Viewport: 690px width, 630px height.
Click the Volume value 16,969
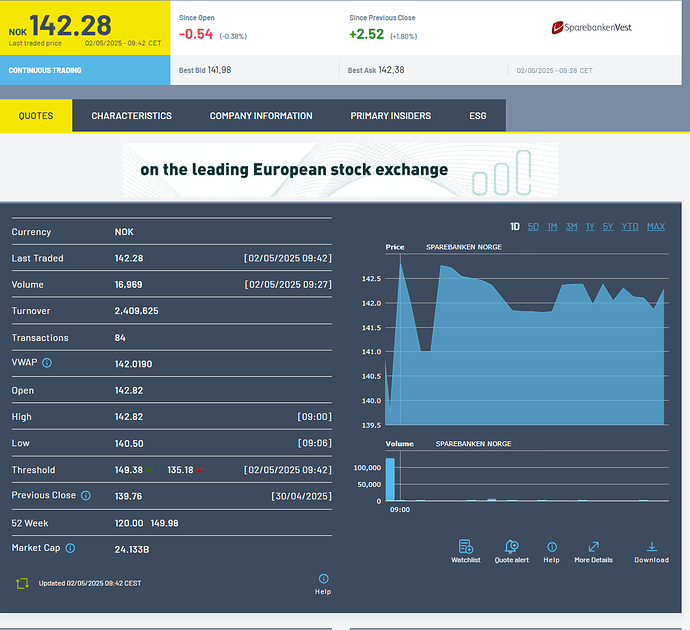point(128,285)
